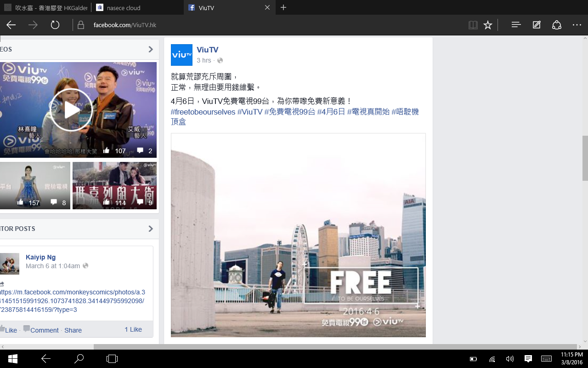Click the horizontal scrollbar thumb
Image resolution: width=588 pixels, height=368 pixels.
pyautogui.click(x=335, y=347)
